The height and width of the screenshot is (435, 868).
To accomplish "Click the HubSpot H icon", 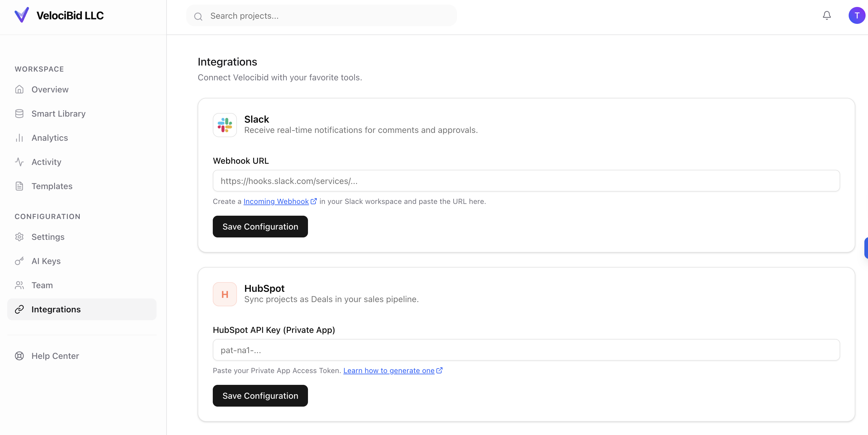I will tap(225, 294).
